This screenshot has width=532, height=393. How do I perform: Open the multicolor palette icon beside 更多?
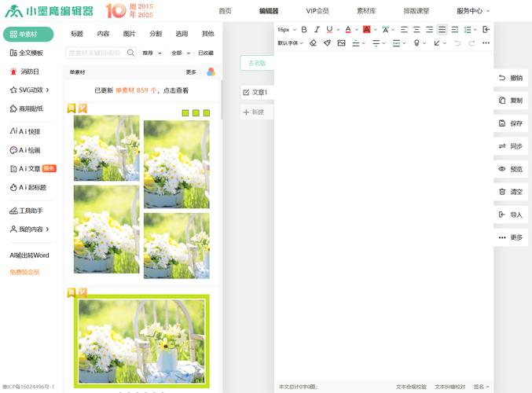tap(211, 72)
